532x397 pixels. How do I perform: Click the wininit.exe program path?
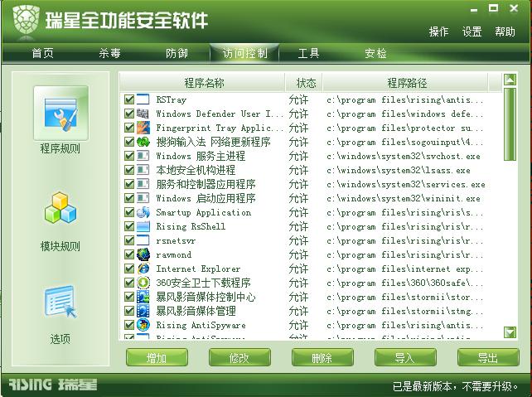pyautogui.click(x=404, y=199)
